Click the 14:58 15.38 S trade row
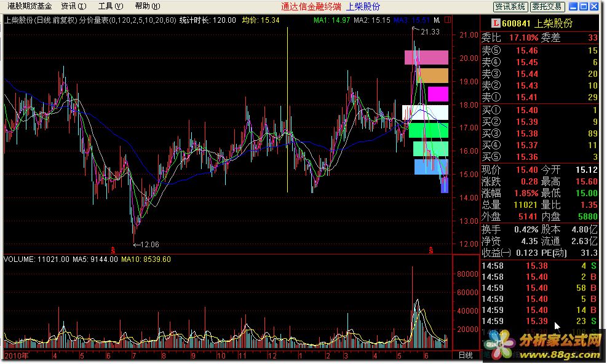Image resolution: width=607 pixels, height=364 pixels. click(539, 266)
